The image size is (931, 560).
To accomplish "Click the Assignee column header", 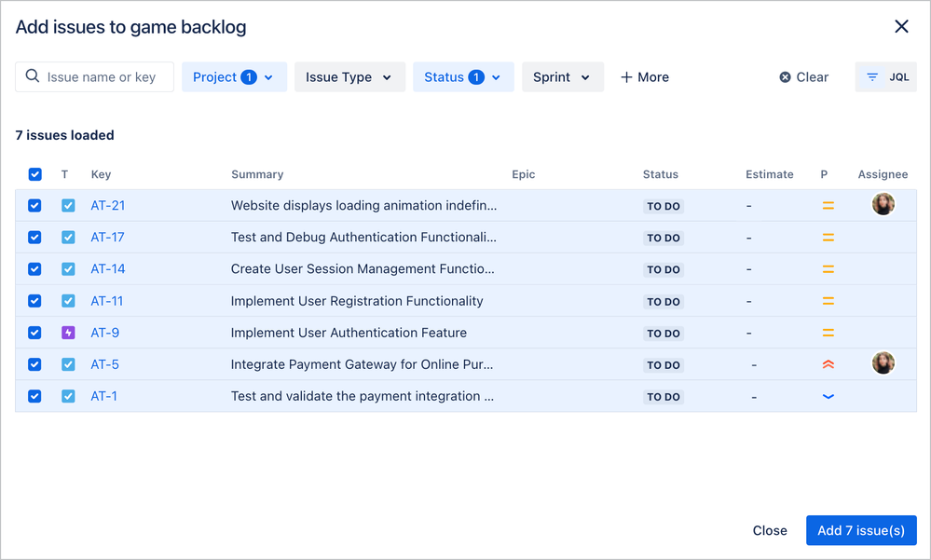I will click(883, 174).
